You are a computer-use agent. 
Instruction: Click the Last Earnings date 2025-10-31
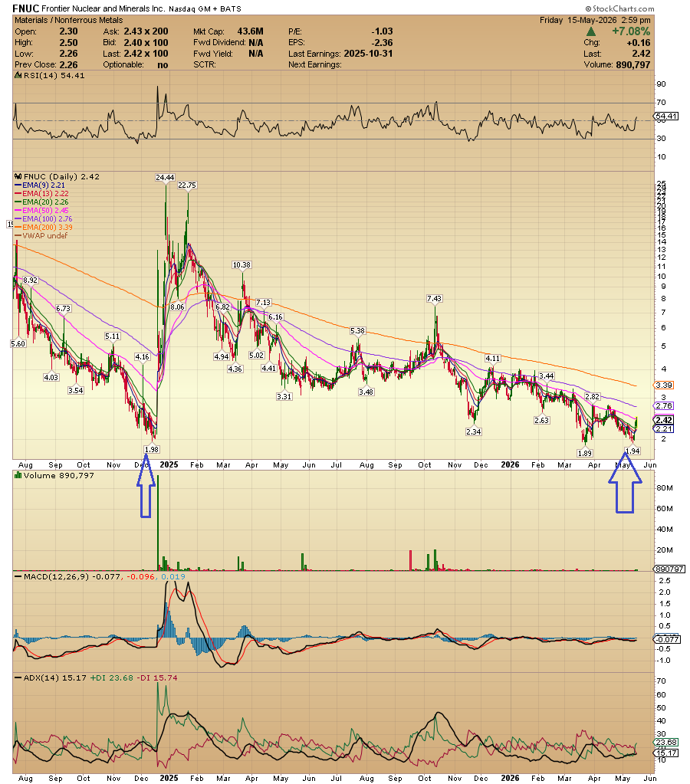coord(368,54)
